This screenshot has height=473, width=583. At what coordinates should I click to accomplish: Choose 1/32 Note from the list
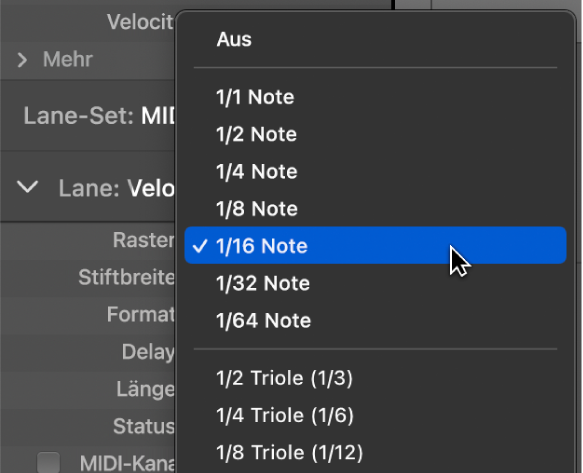coord(375,283)
